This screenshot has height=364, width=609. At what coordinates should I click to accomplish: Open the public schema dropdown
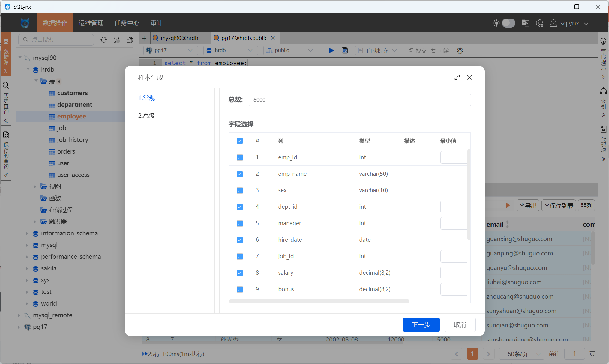(290, 51)
